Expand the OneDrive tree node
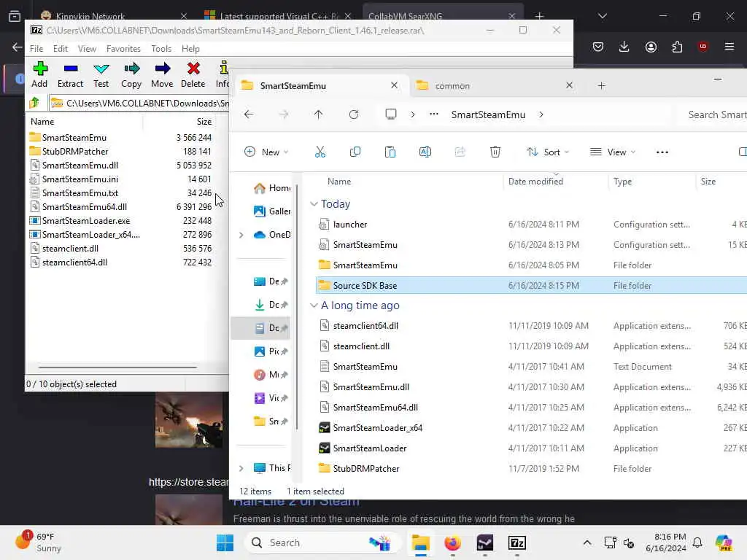747x560 pixels. [241, 235]
